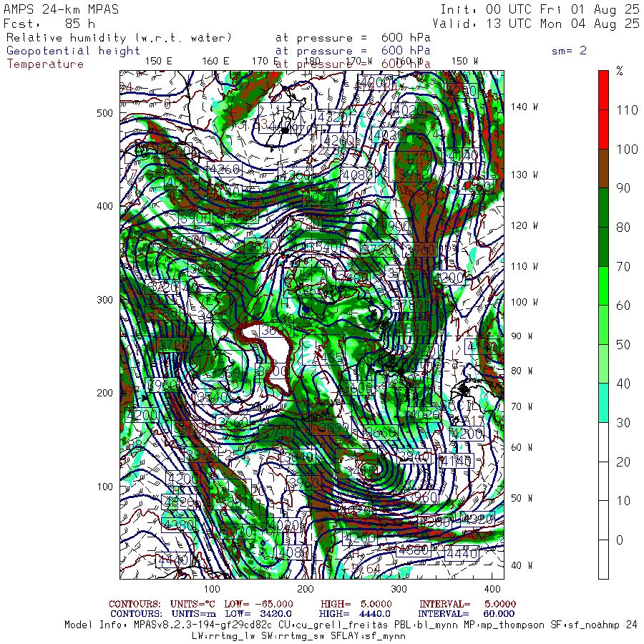The image size is (644, 644).
Task: Click the '80 W' longitude label
Action: 522,371
